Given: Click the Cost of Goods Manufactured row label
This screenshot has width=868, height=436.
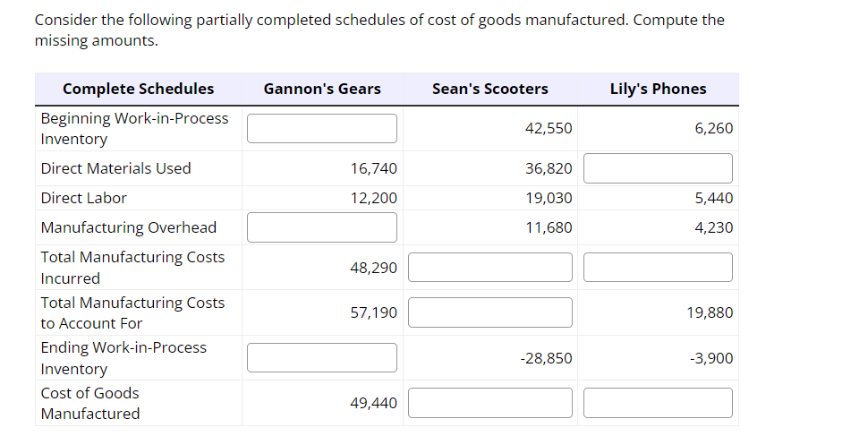Looking at the screenshot, I should (x=90, y=403).
